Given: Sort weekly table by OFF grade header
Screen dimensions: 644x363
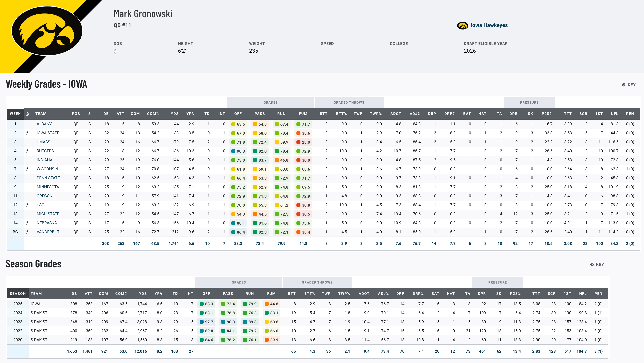Looking at the screenshot, I should (238, 114).
